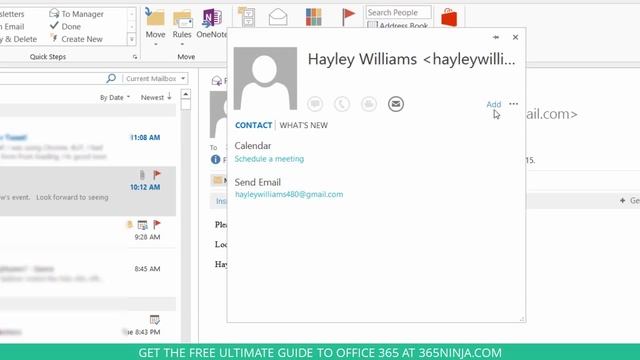Click hayleywilliams480@gmail.com email link
This screenshot has width=640, height=360.
coord(289,194)
